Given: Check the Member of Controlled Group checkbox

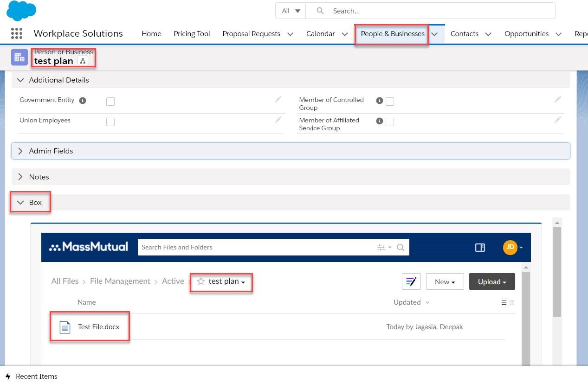Looking at the screenshot, I should [x=390, y=102].
